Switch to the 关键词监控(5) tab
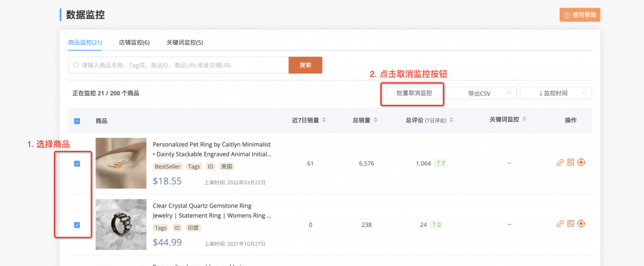Image resolution: width=644 pixels, height=266 pixels. pyautogui.click(x=184, y=43)
